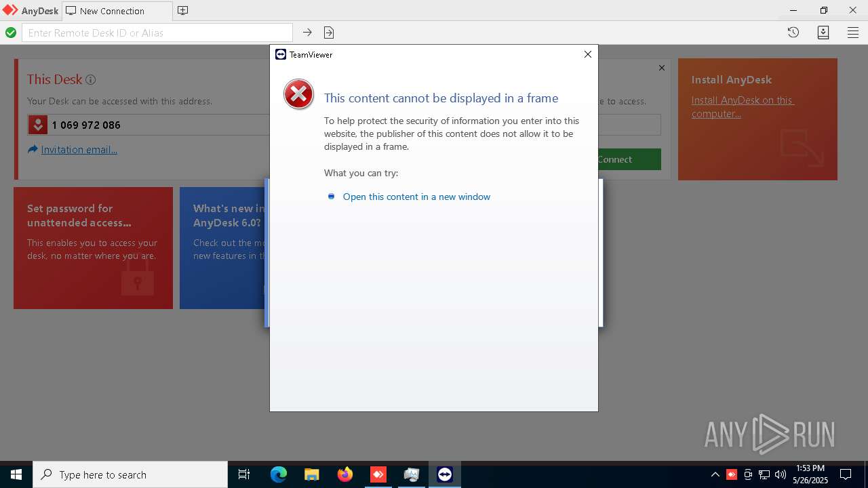
Task: Launch Microsoft Edge from the taskbar
Action: (x=279, y=474)
